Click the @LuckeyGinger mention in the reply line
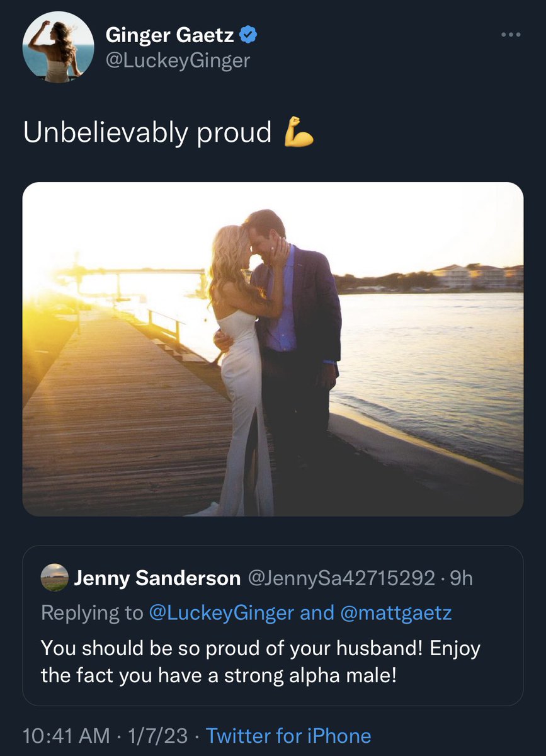 222,612
